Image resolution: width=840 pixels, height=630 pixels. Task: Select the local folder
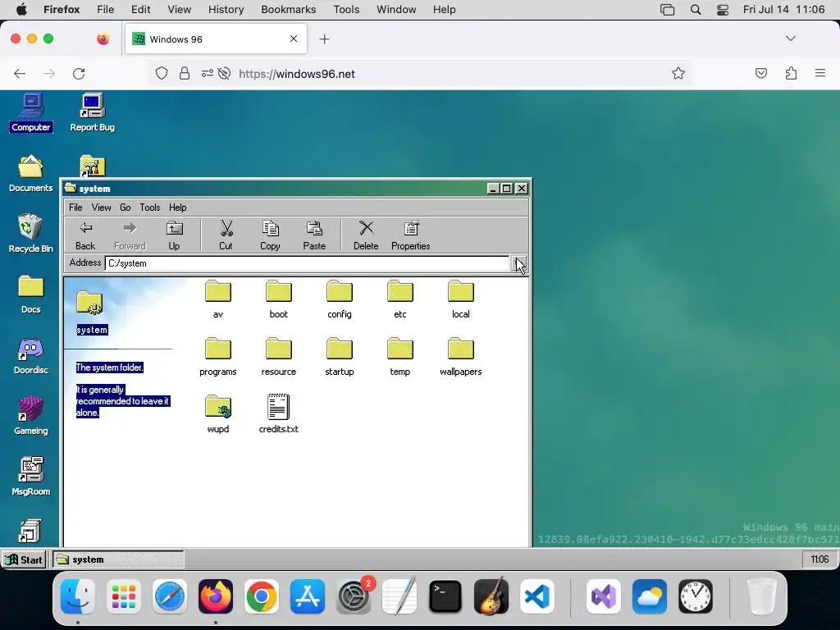461,299
